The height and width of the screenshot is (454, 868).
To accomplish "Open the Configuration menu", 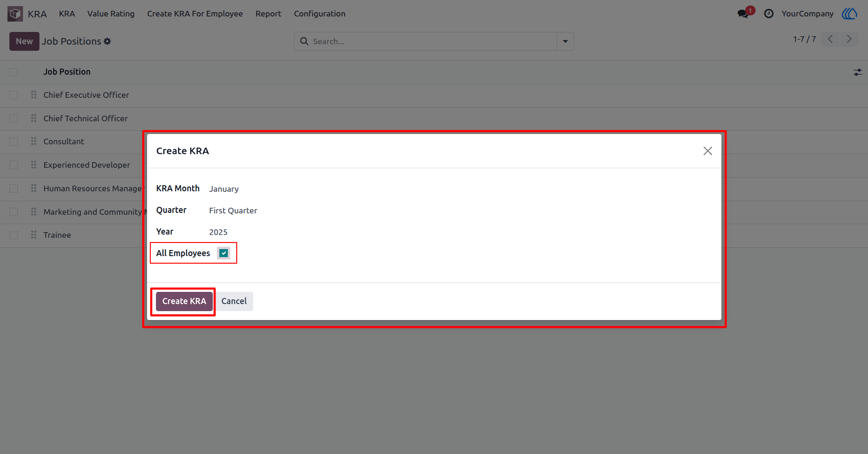I will click(319, 14).
